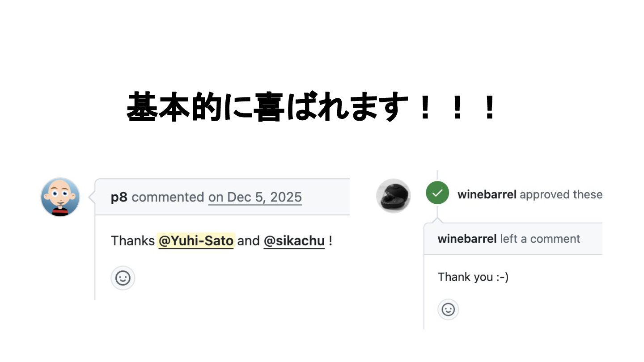
Task: Open the @sikachu mention link
Action: (294, 241)
